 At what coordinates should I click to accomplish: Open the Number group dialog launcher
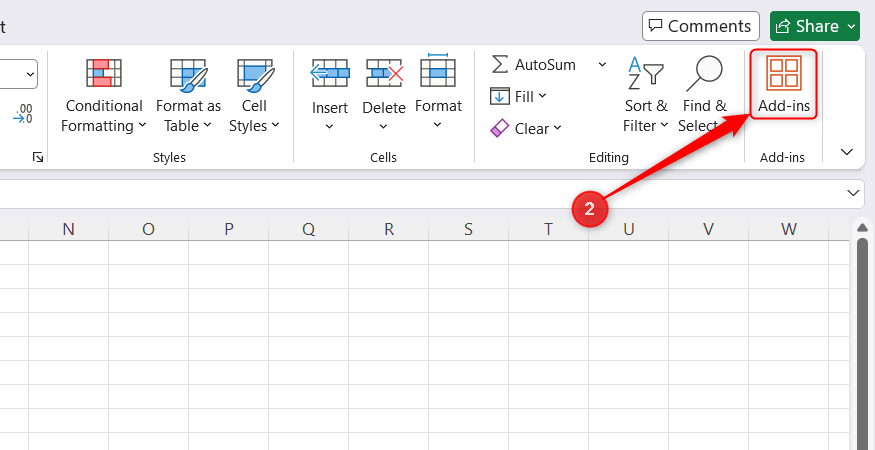coord(38,157)
